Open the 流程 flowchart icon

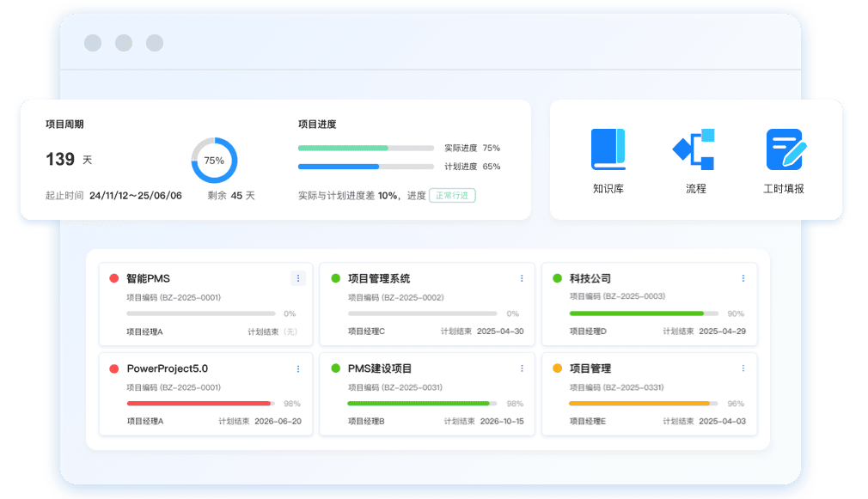click(694, 149)
